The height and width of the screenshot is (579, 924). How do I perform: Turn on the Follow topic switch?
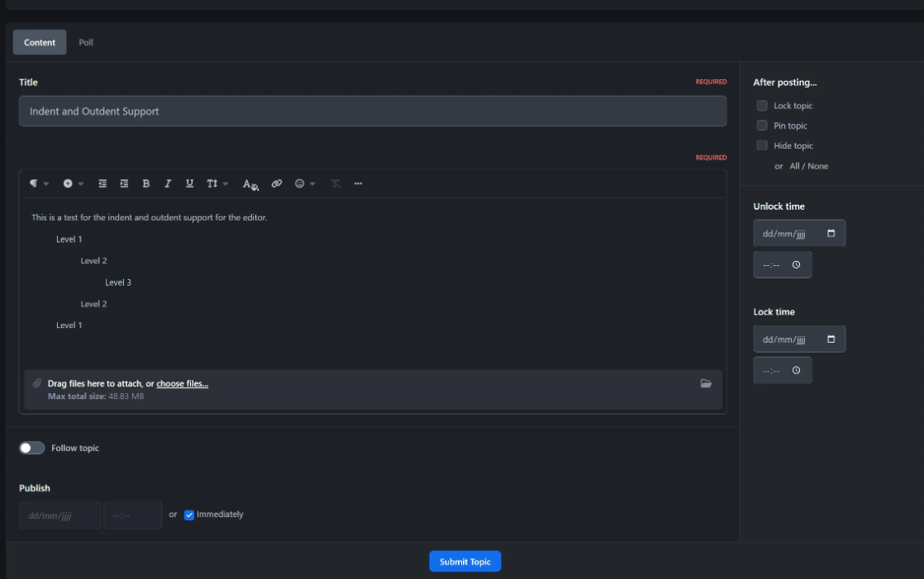tap(32, 448)
